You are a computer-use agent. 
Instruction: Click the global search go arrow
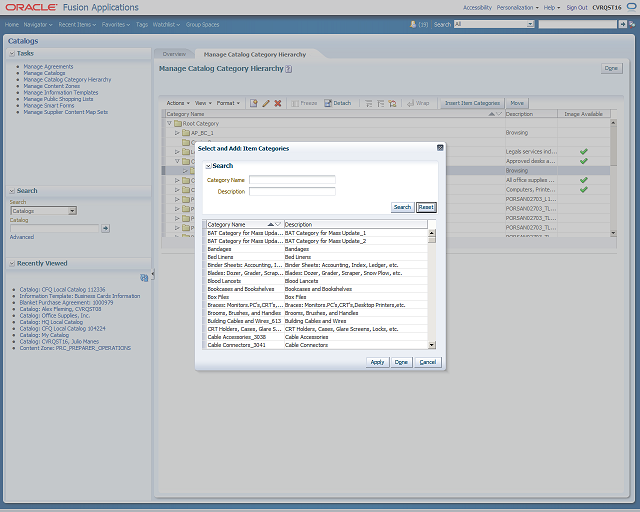pyautogui.click(x=622, y=24)
